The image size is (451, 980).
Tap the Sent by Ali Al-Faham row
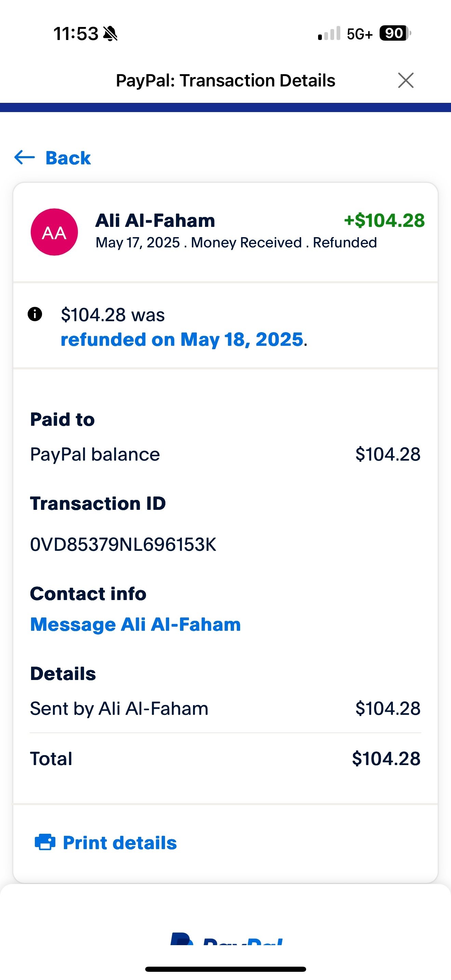pos(225,708)
